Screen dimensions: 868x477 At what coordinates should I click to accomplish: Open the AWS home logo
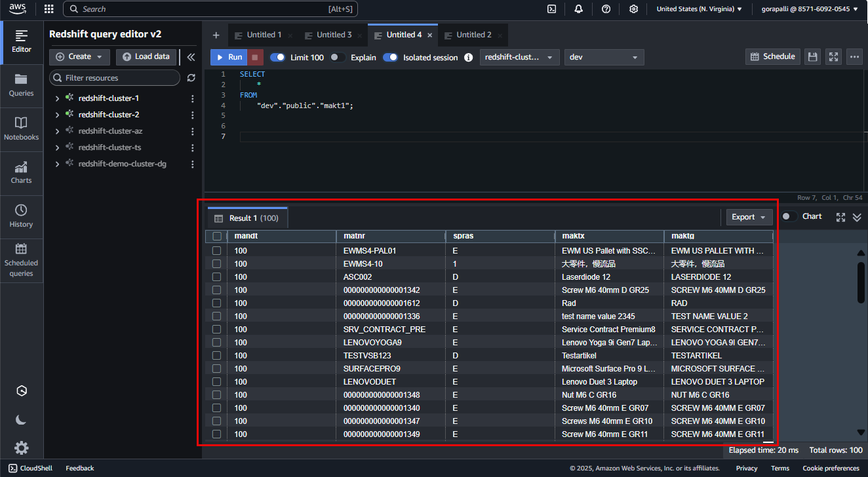17,9
